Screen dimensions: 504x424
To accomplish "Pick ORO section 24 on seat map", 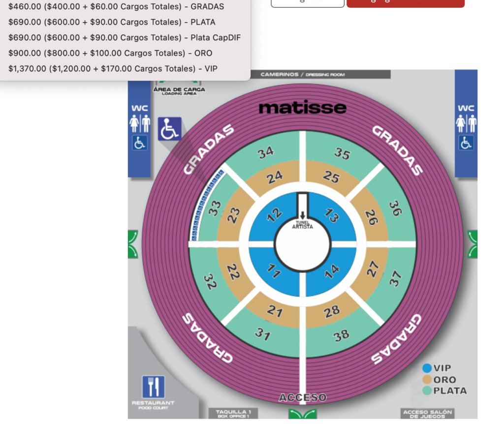I will tap(274, 177).
